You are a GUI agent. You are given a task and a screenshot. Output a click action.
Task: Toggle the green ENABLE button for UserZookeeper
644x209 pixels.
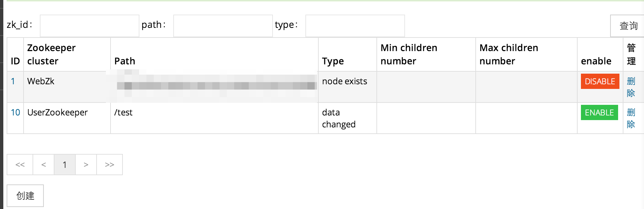tap(599, 112)
